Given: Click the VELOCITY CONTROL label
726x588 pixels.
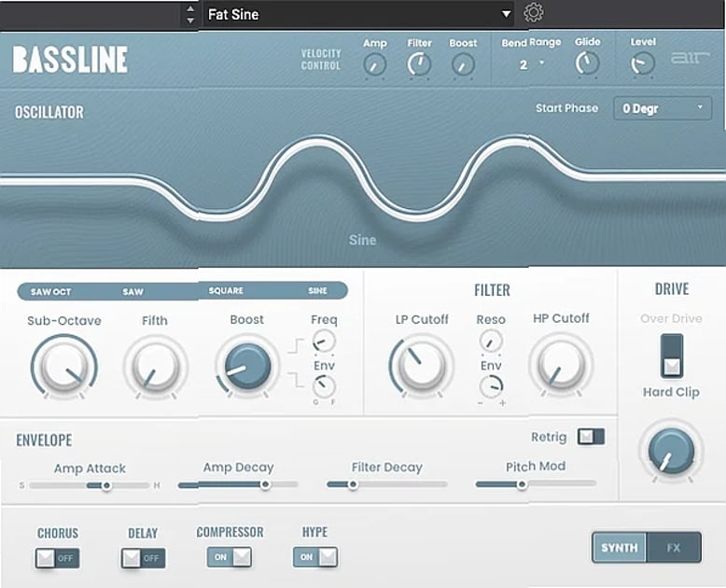Looking at the screenshot, I should 321,60.
